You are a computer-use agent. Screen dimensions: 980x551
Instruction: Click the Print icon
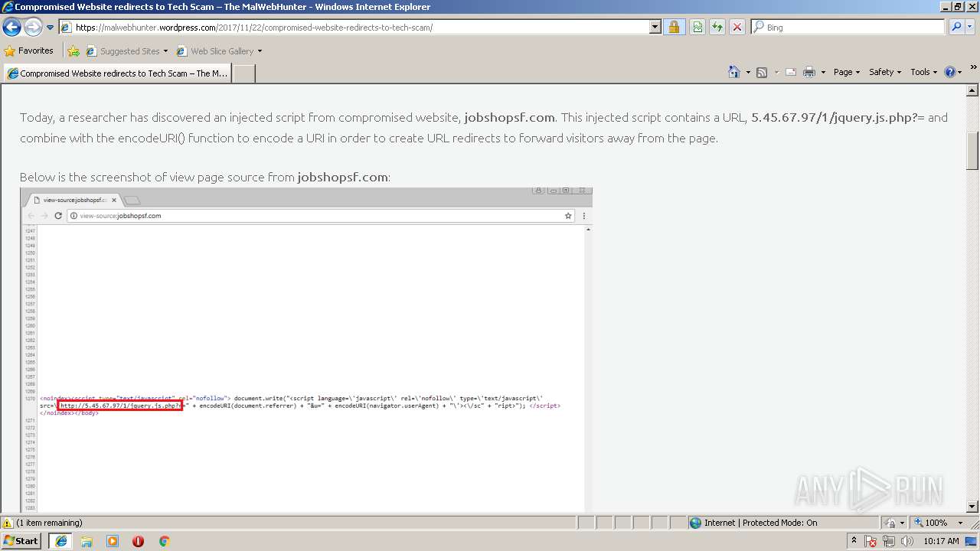pyautogui.click(x=810, y=72)
